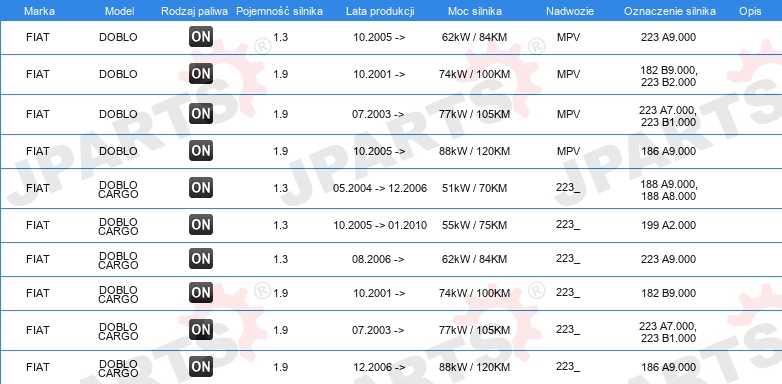
Task: Click the Moc silnika header
Action: click(475, 11)
